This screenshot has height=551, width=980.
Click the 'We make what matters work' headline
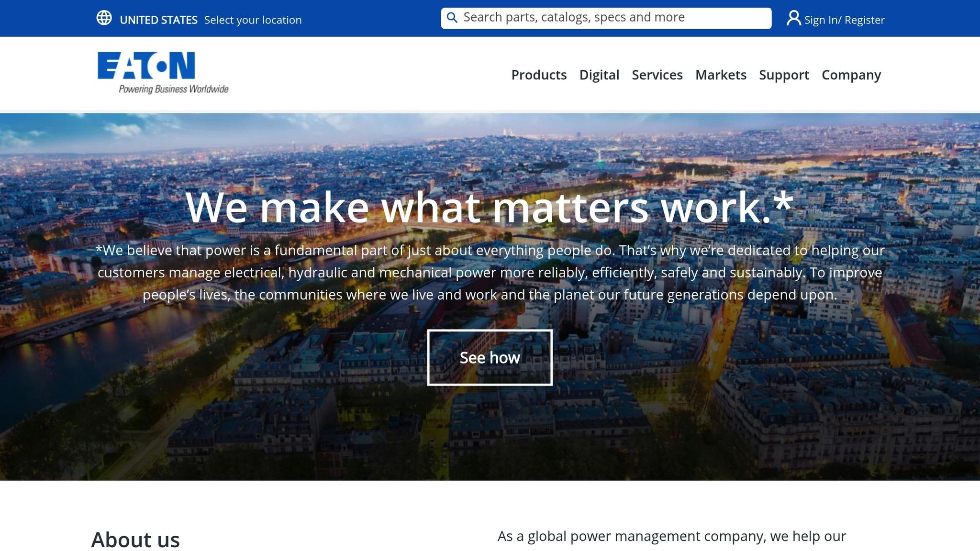(x=490, y=207)
